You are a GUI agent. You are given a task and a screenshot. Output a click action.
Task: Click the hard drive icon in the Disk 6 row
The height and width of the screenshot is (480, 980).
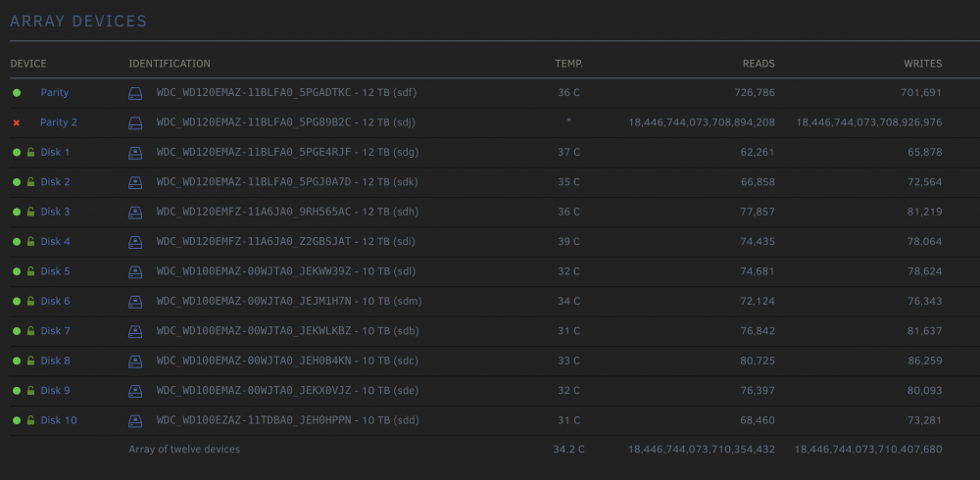(135, 302)
